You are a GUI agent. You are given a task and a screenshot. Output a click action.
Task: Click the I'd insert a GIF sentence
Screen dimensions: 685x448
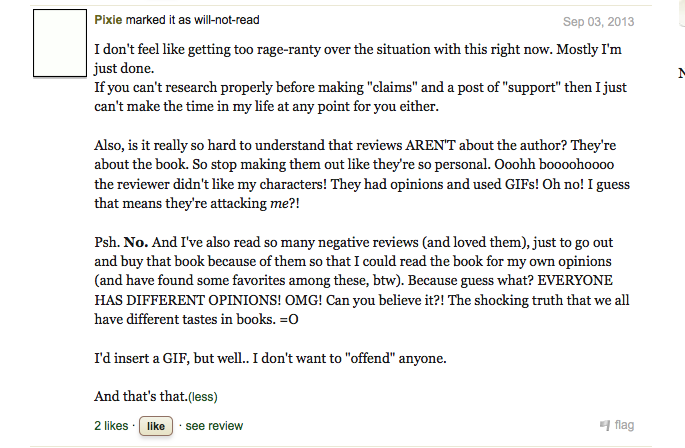coord(270,358)
